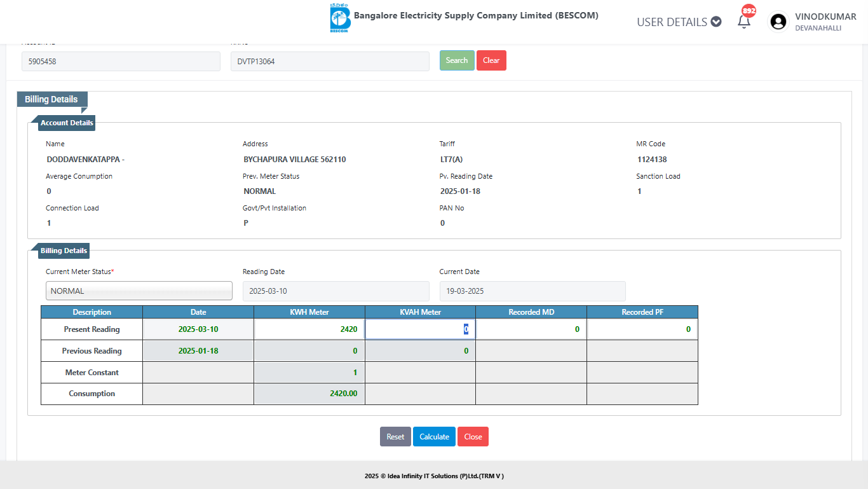Click the KWH Meter column header
The width and height of the screenshot is (868, 489).
coord(309,312)
